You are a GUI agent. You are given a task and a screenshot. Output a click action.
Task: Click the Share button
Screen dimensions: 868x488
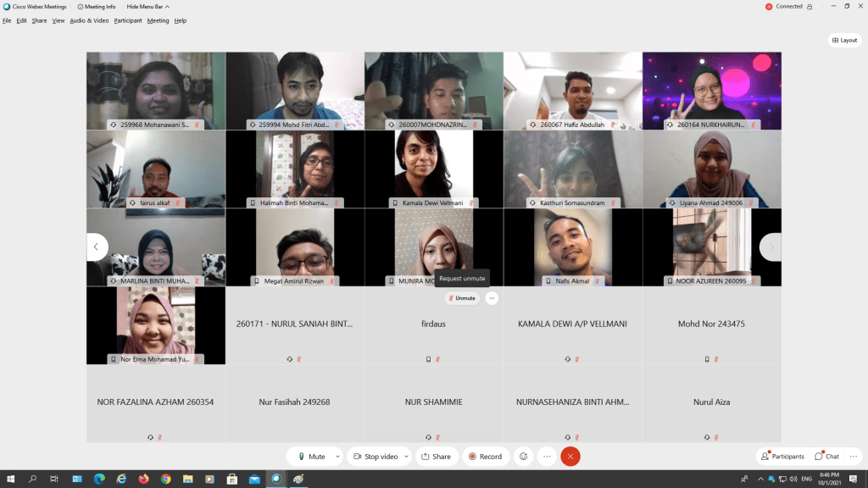pos(437,457)
